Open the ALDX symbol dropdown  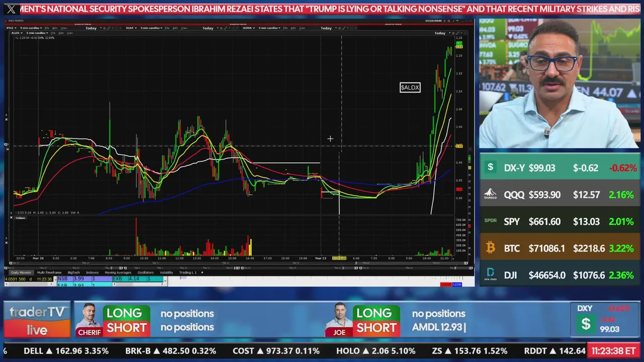pyautogui.click(x=17, y=33)
